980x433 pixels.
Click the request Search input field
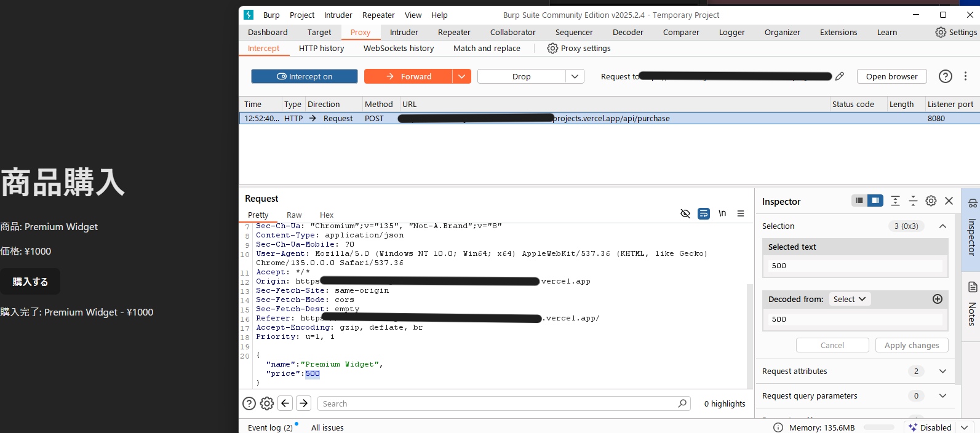click(x=504, y=403)
